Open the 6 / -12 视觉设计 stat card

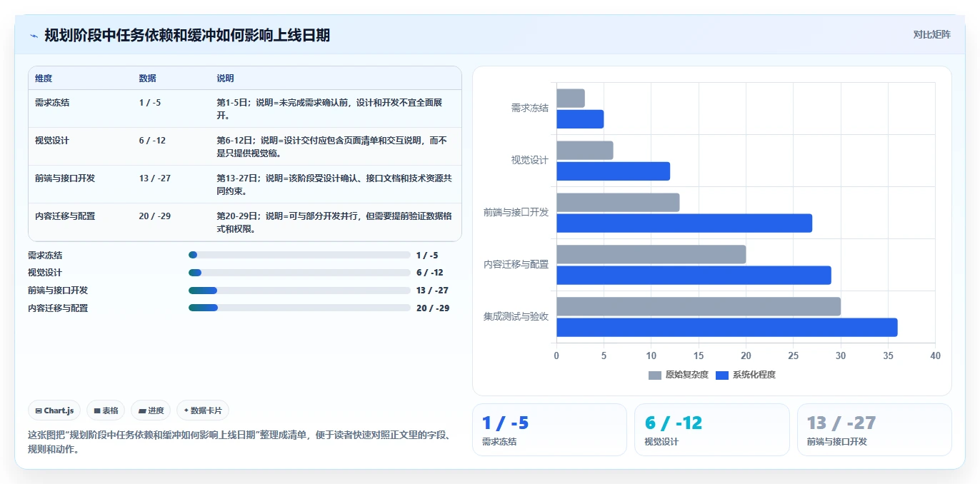[x=711, y=430]
